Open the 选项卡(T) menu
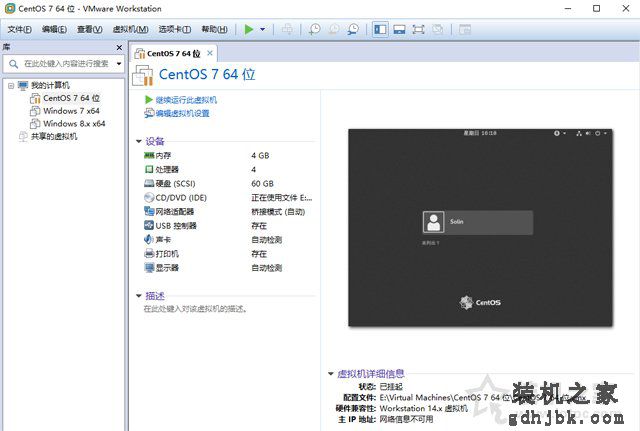Image resolution: width=640 pixels, height=431 pixels. tap(175, 29)
